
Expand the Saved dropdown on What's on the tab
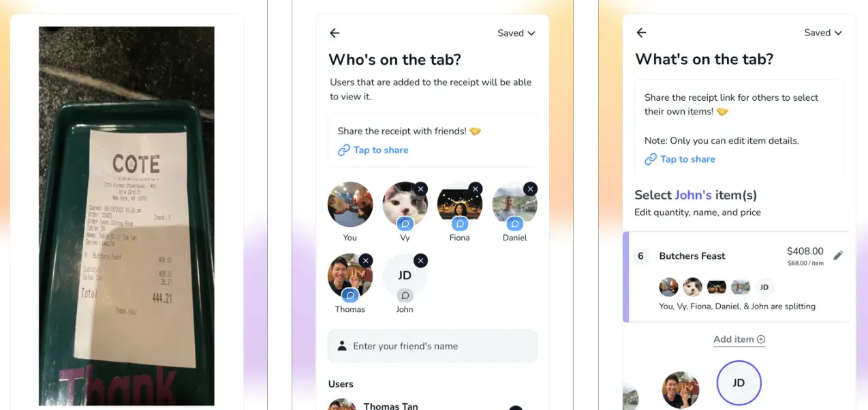823,33
